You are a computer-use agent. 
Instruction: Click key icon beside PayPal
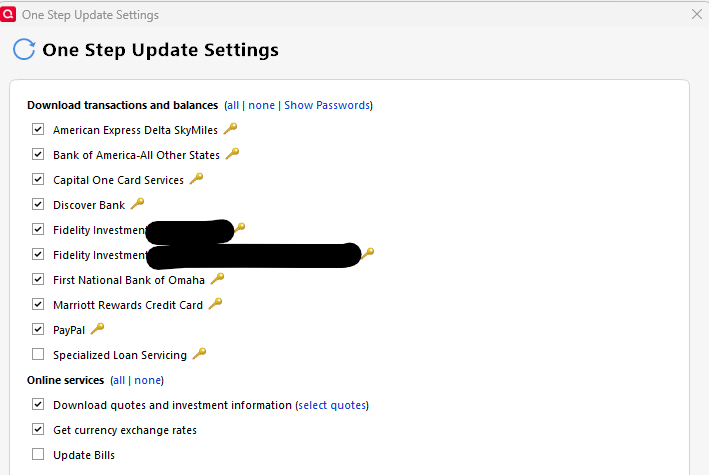[x=97, y=328]
